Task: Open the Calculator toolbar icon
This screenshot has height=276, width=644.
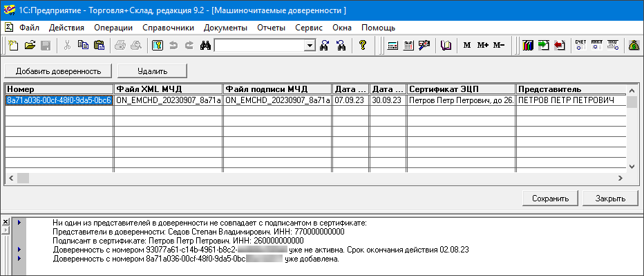Action: click(392, 45)
